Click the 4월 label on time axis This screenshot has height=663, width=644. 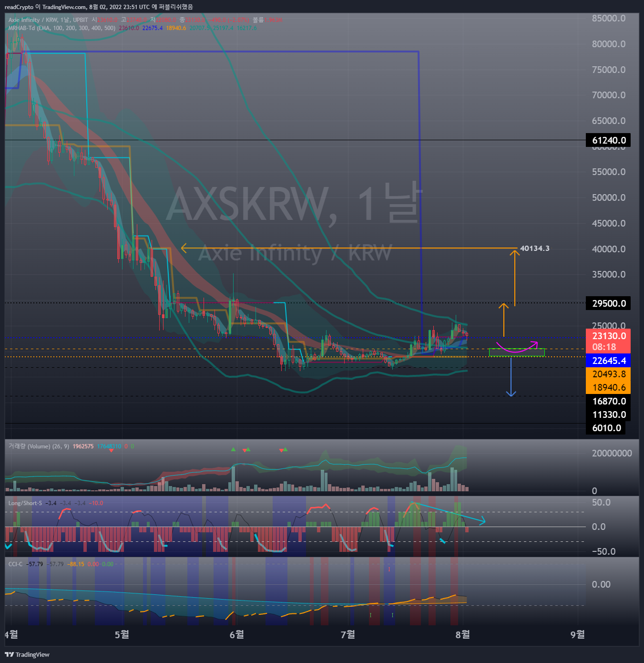(11, 634)
